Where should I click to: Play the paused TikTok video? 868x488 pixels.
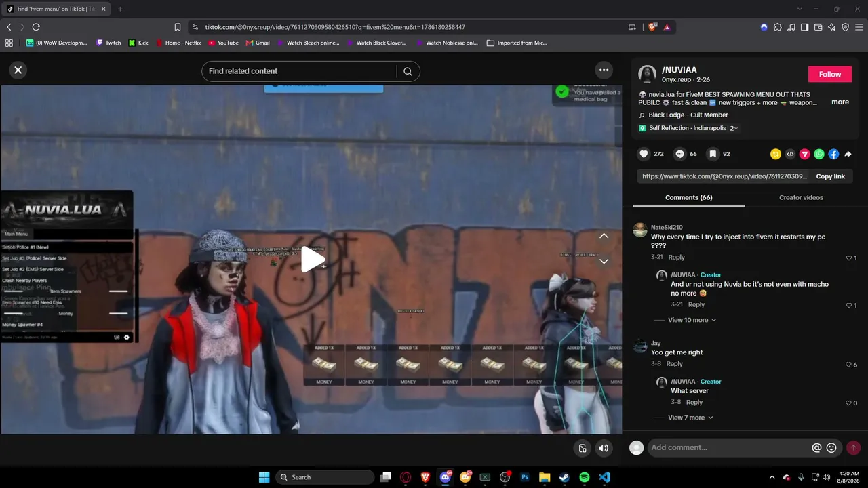pyautogui.click(x=313, y=259)
